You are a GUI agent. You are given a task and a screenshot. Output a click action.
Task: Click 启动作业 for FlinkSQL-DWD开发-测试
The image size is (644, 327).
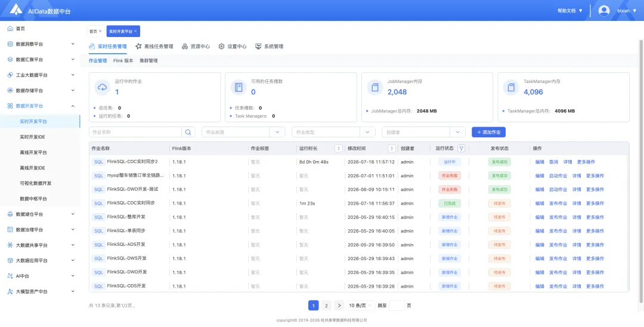coord(558,189)
